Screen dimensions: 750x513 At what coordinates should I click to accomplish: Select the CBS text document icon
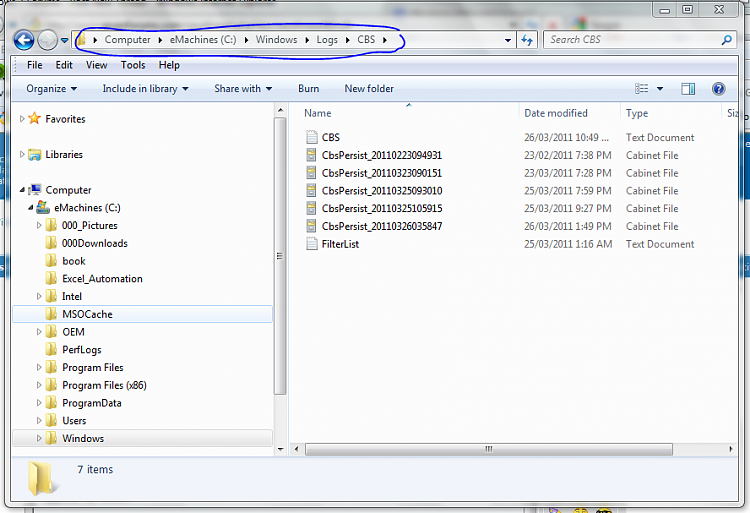(312, 137)
